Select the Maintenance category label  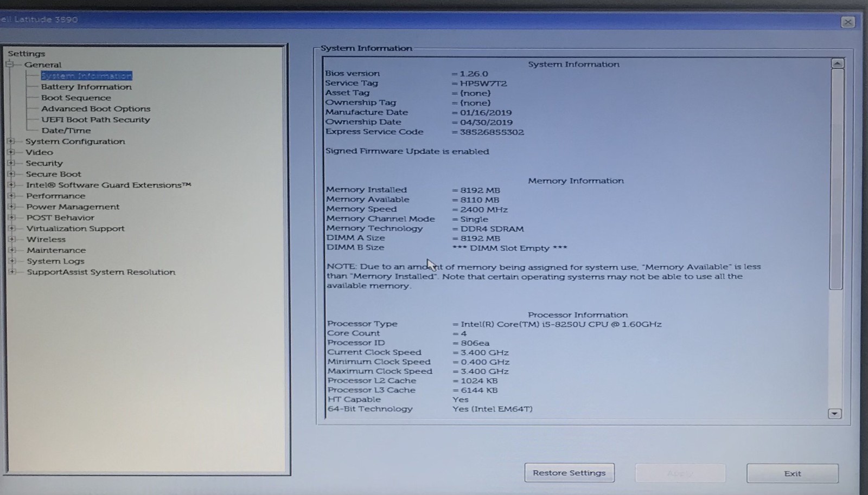click(x=56, y=250)
